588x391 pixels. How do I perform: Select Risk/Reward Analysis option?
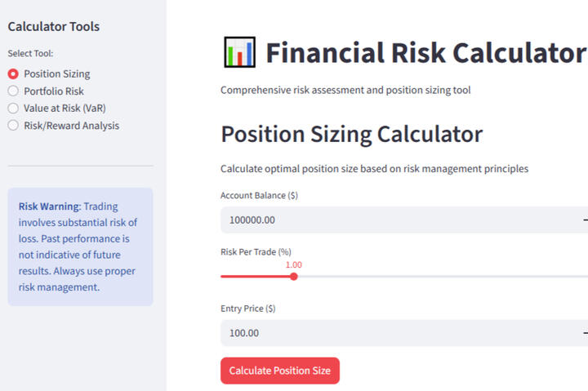coord(13,126)
